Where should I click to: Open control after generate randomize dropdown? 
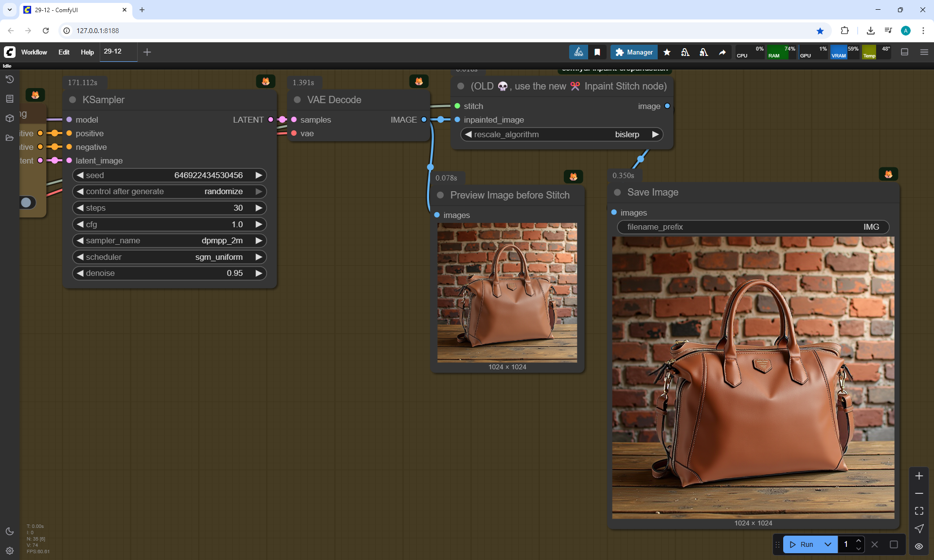tap(169, 191)
